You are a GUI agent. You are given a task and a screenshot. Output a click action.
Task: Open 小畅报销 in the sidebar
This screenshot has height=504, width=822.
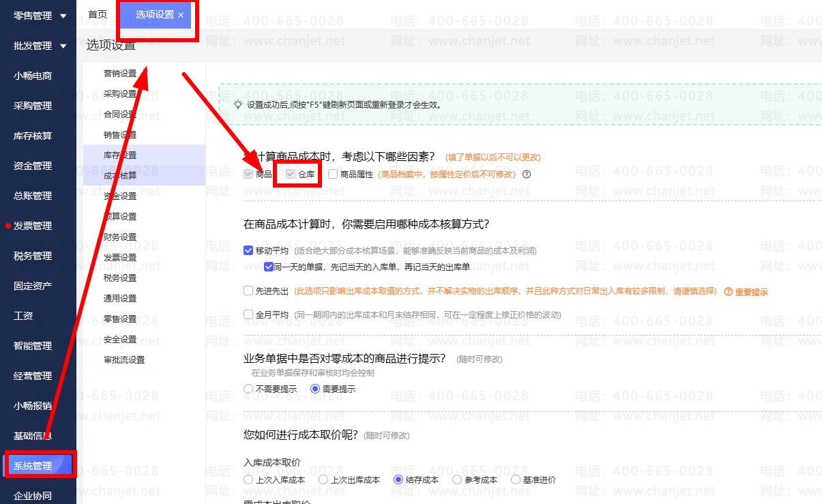33,406
